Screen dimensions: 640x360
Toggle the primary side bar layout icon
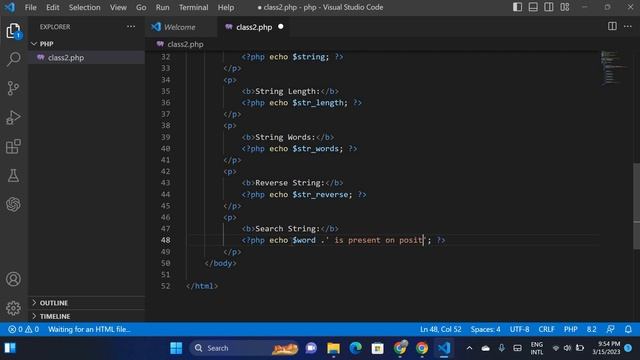coord(517,7)
